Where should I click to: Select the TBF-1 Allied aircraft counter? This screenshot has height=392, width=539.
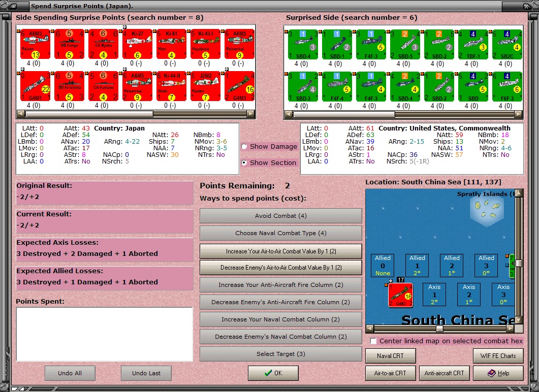(x=473, y=44)
